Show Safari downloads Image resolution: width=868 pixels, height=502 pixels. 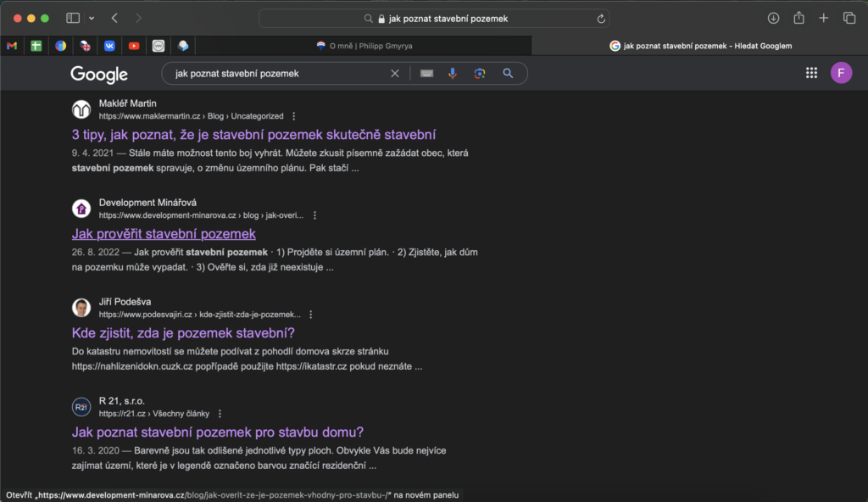pyautogui.click(x=773, y=18)
